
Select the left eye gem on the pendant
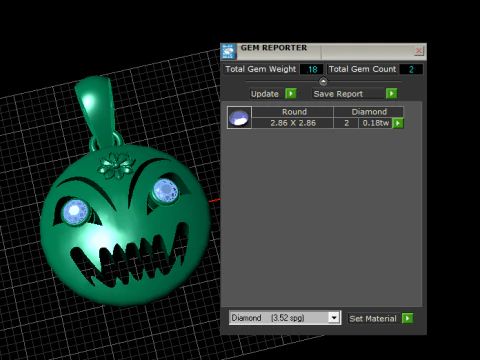pyautogui.click(x=76, y=212)
